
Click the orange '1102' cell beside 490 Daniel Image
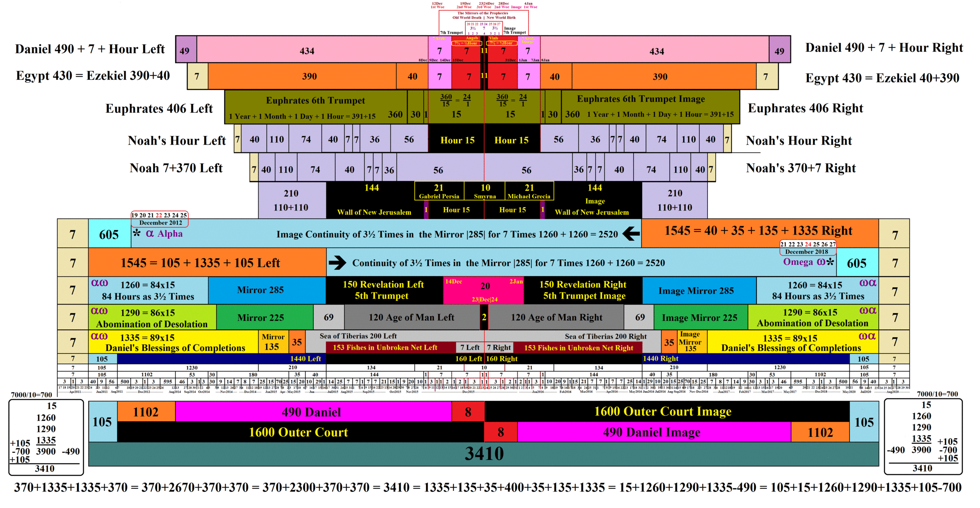pos(820,432)
